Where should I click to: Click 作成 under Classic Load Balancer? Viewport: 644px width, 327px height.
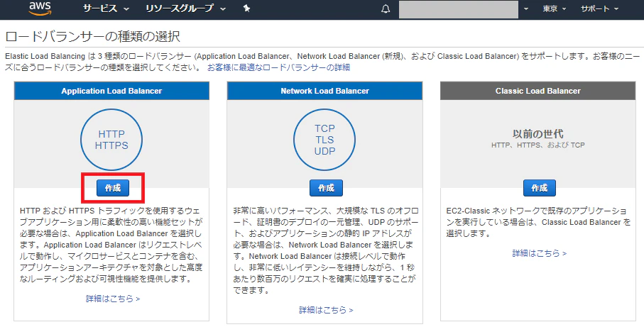539,188
